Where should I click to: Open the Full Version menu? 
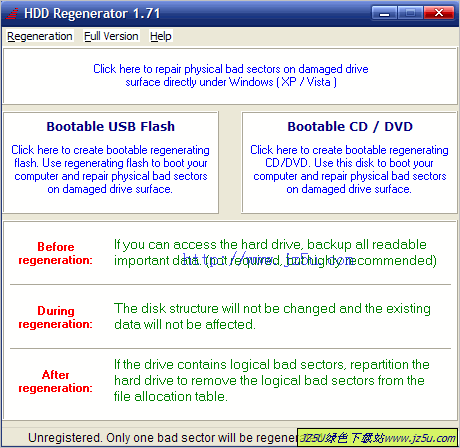(111, 36)
